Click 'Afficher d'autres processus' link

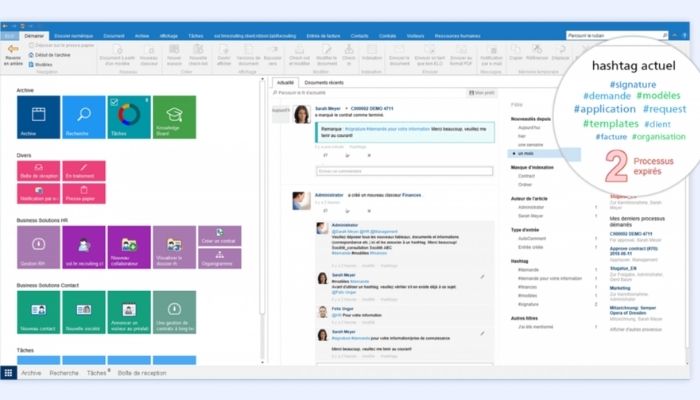coord(636,329)
